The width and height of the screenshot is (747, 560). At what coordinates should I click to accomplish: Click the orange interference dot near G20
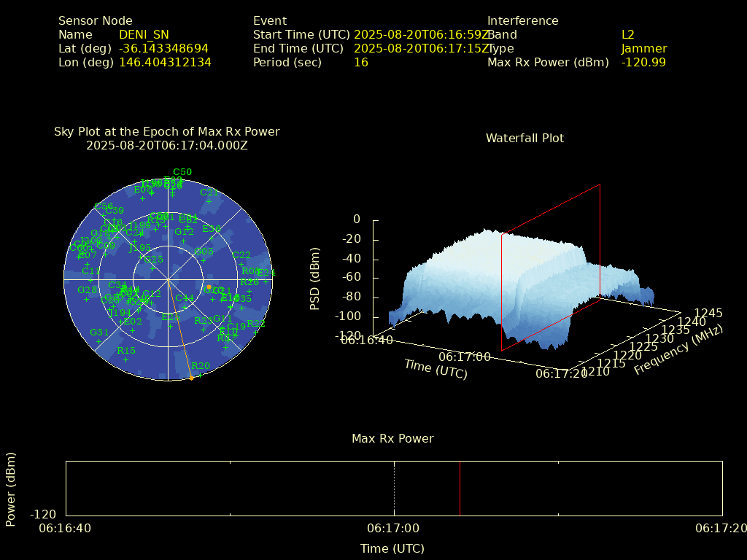pyautogui.click(x=209, y=287)
